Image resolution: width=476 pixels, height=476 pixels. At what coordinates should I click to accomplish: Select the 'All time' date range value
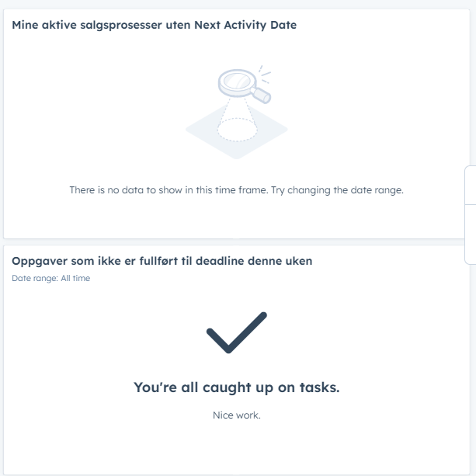click(75, 278)
